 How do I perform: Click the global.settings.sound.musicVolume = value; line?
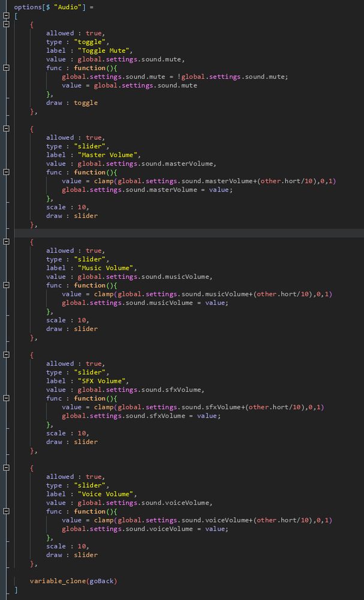(145, 302)
